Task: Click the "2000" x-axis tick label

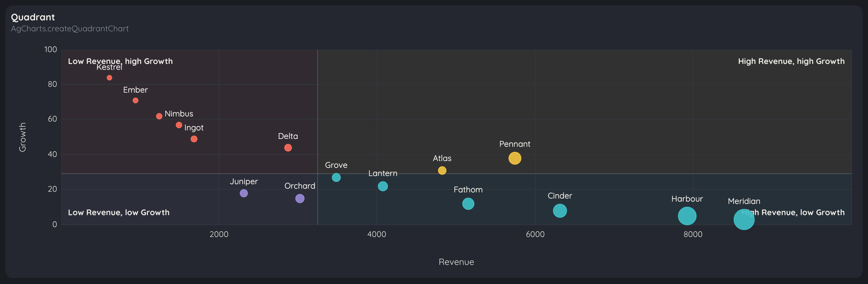Action: tap(219, 234)
